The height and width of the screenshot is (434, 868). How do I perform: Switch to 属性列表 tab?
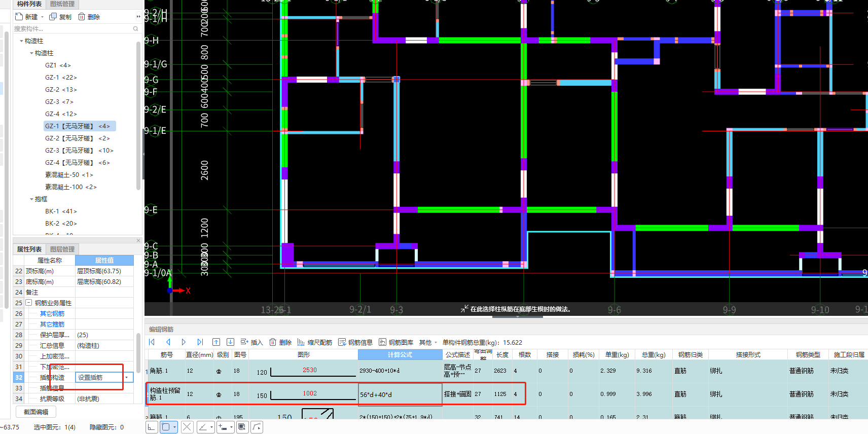coord(29,249)
